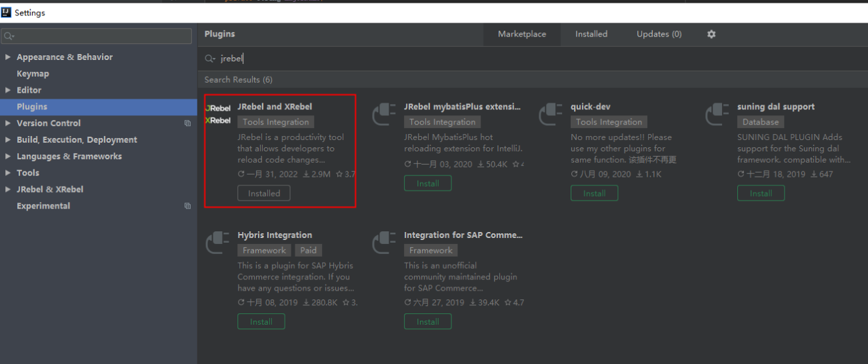
Task: Click the 十二月 18, 2019 date on suning dal
Action: click(x=771, y=174)
